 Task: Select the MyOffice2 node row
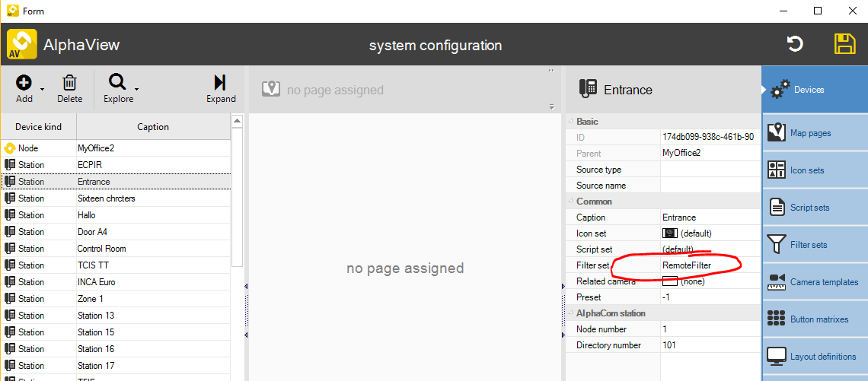95,148
